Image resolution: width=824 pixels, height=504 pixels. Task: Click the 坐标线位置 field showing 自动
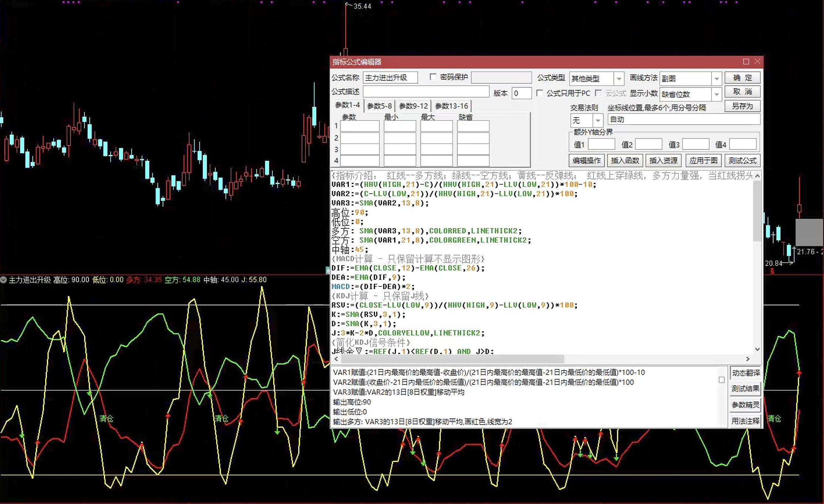684,119
